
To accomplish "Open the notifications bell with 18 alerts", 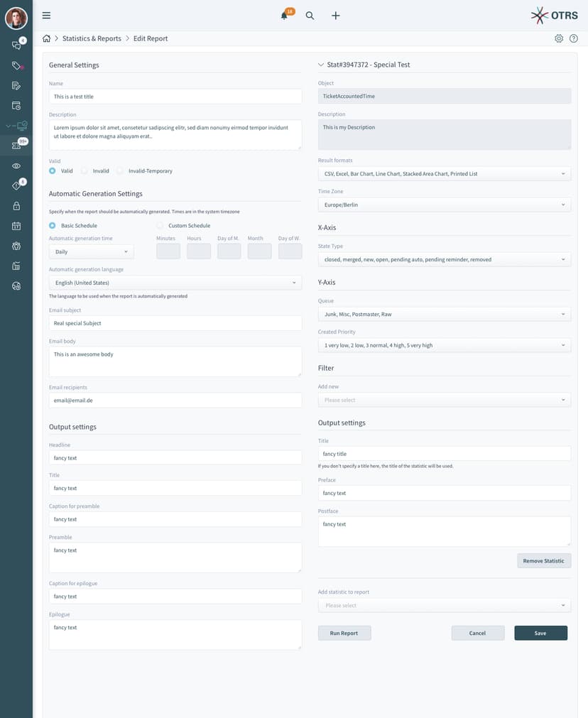I will click(x=285, y=15).
